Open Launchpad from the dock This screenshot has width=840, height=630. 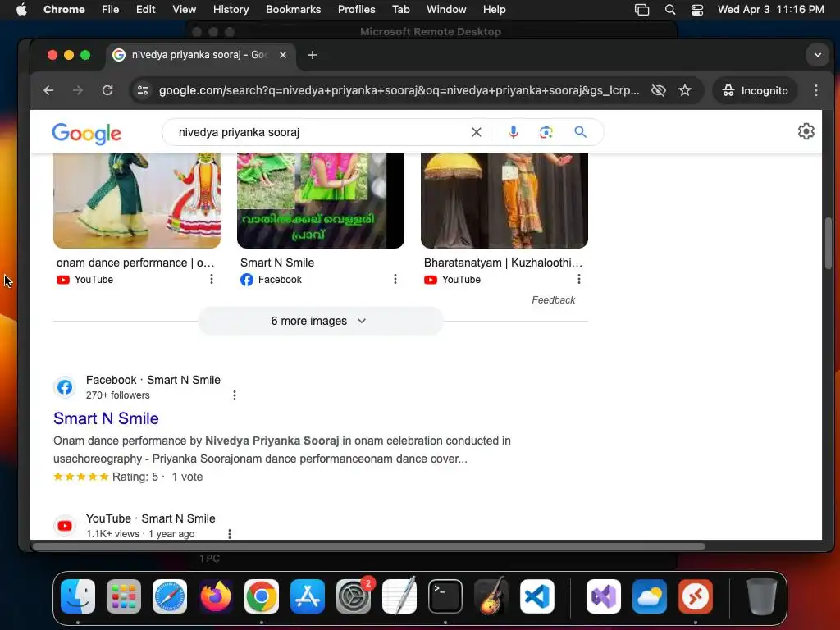tap(124, 596)
